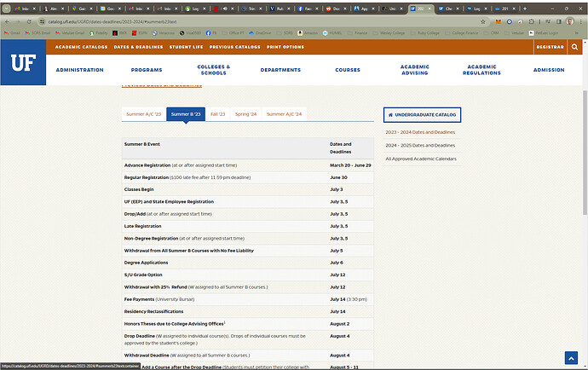Screen dimensions: 588x370
Task: Click the 'March 20 - June 29' date cell
Action: 350,165
